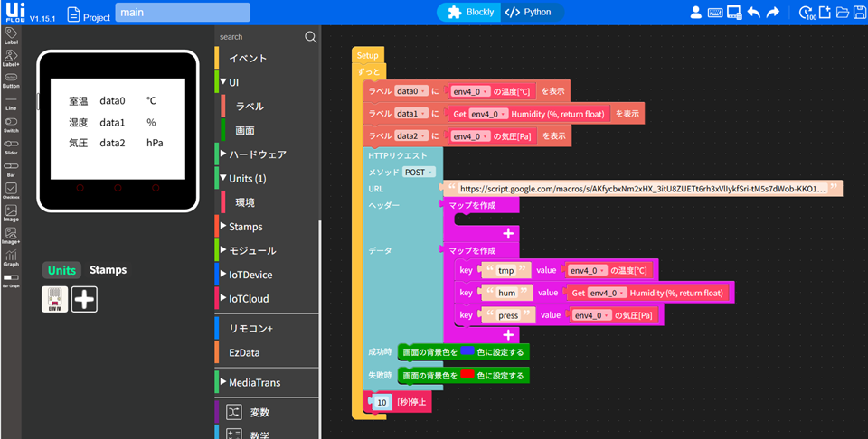This screenshot has height=439, width=868.
Task: Choose the Graph widget icon
Action: coord(11,257)
